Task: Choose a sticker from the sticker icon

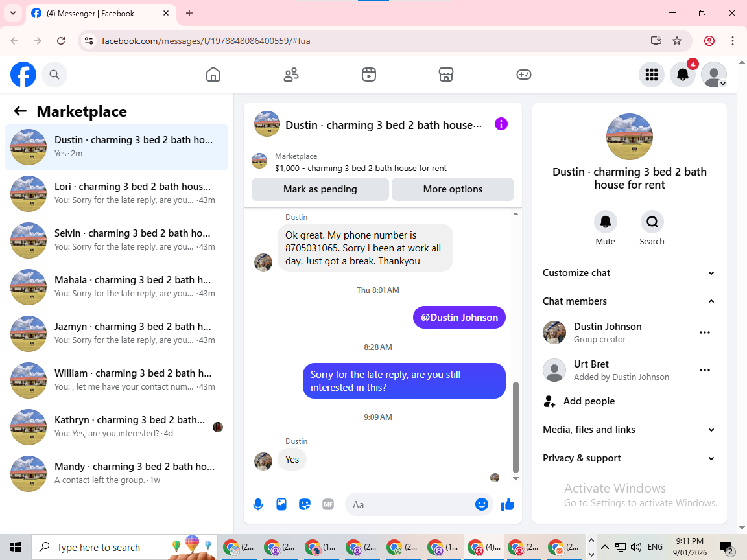Action: (x=304, y=504)
